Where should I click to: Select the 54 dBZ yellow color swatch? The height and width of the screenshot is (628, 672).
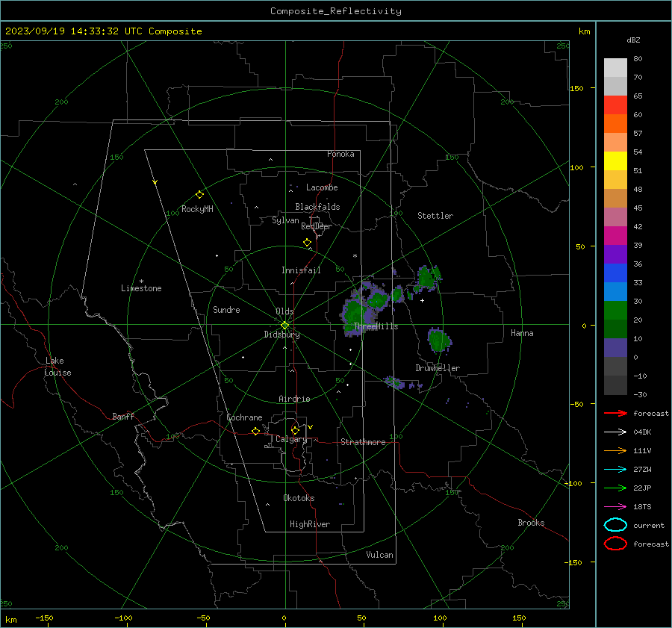click(x=615, y=161)
